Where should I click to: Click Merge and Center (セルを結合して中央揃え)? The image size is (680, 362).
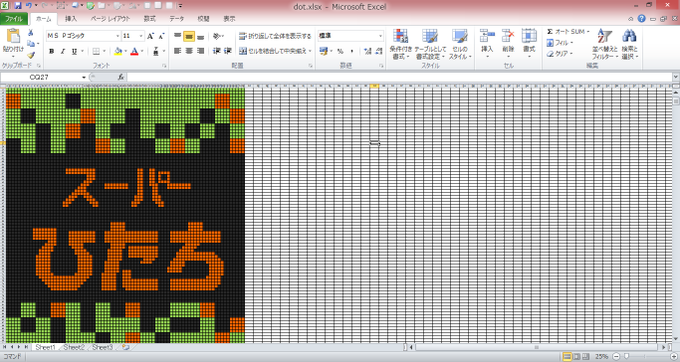point(276,51)
